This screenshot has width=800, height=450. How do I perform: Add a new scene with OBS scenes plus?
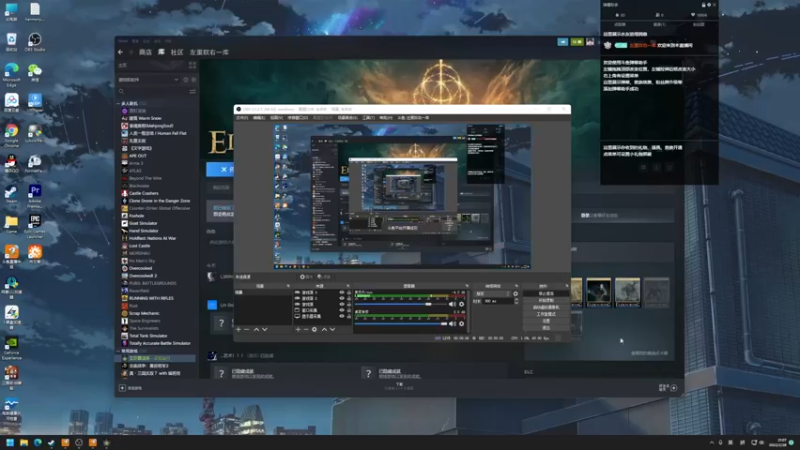238,330
